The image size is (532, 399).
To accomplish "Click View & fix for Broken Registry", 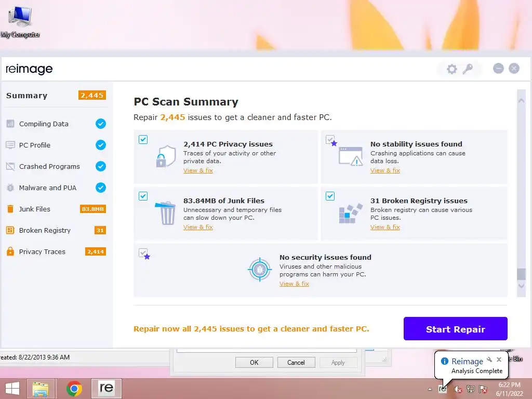I will 385,227.
